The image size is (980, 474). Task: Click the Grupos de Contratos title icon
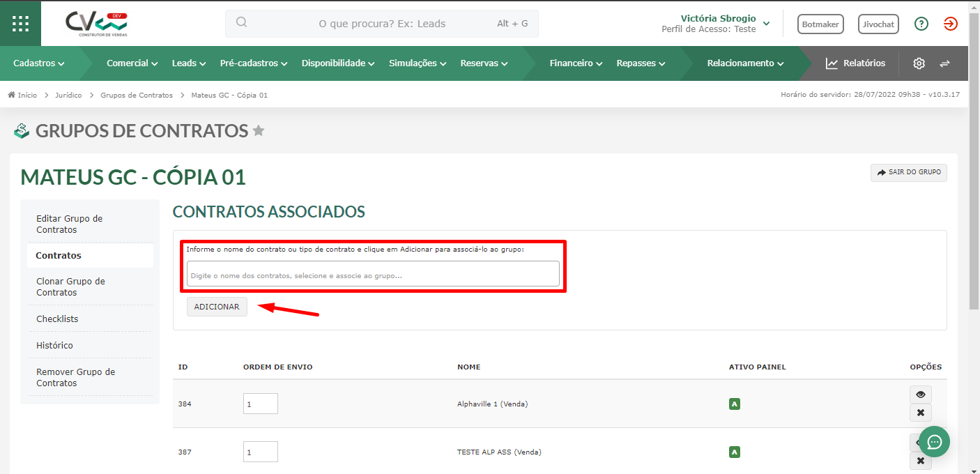[x=22, y=130]
